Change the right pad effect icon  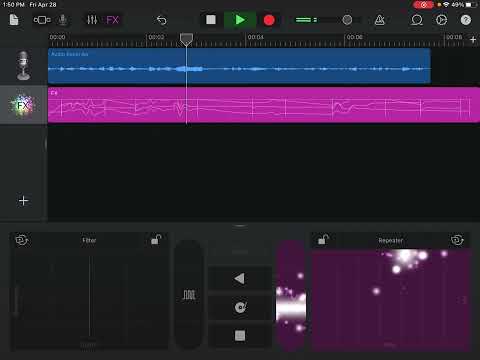(x=457, y=240)
